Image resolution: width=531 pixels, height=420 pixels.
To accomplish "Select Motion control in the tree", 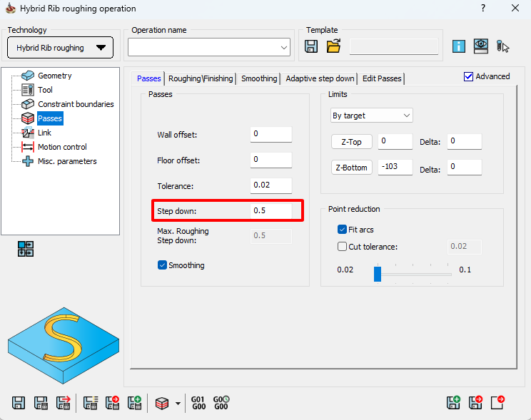I will 62,147.
